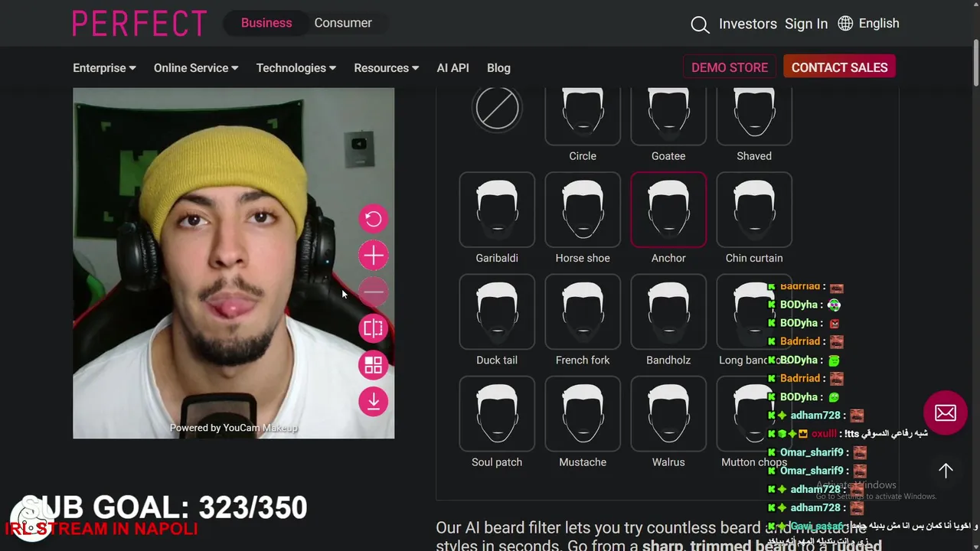Screen dimensions: 980x551
Task: Expand the Enterprise dropdown menu
Action: [x=104, y=68]
